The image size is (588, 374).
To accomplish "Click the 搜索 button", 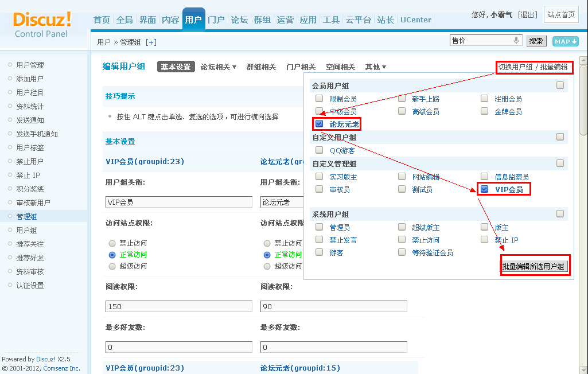I will pyautogui.click(x=536, y=41).
